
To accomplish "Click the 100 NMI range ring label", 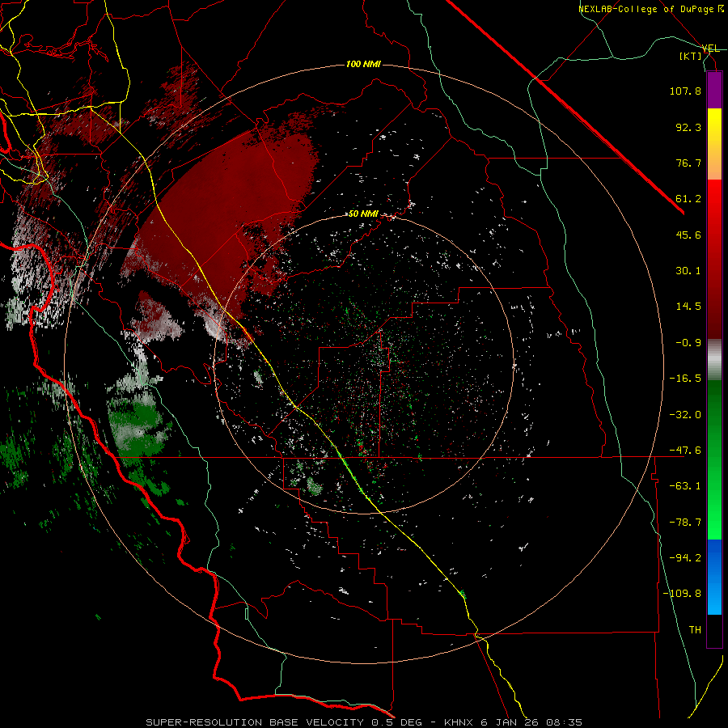I will pyautogui.click(x=363, y=64).
